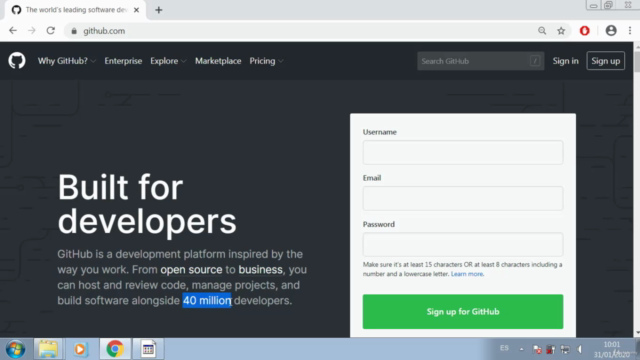Click the Built for developers heading
This screenshot has height=360, width=640.
point(147,204)
